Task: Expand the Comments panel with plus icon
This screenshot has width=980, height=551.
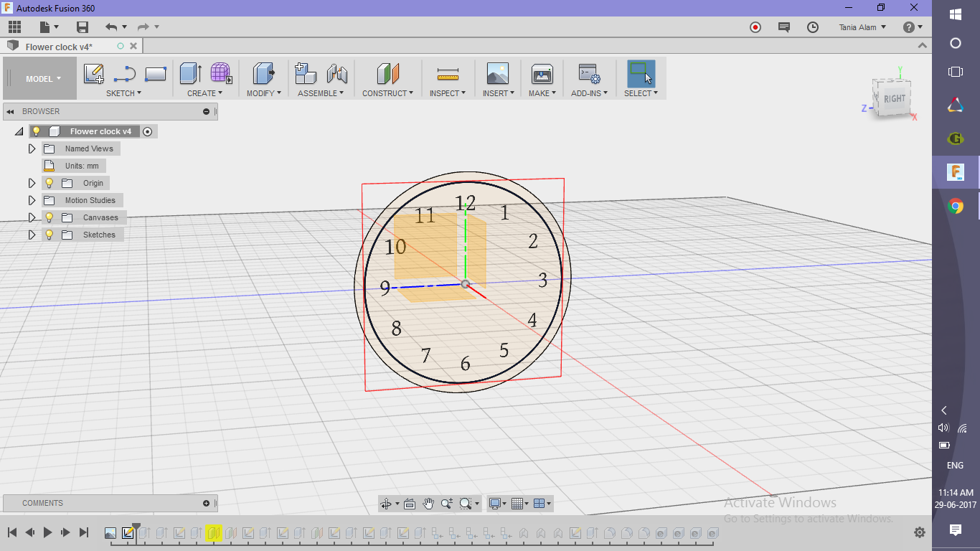Action: click(x=207, y=503)
